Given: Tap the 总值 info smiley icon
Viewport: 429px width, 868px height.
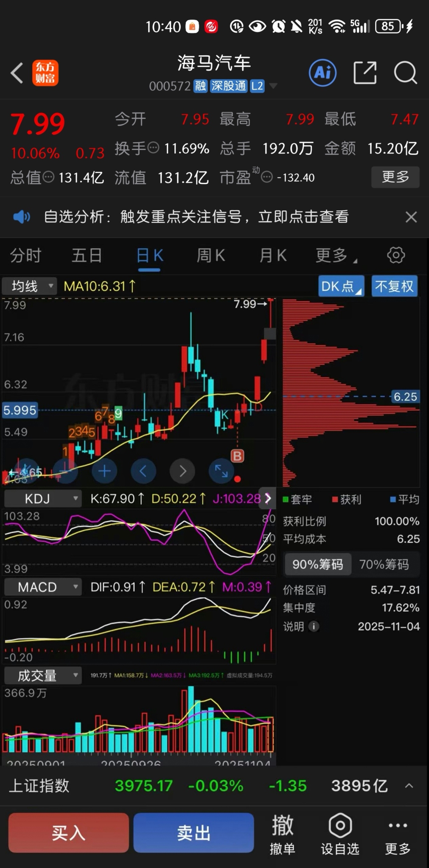Looking at the screenshot, I should 49,177.
